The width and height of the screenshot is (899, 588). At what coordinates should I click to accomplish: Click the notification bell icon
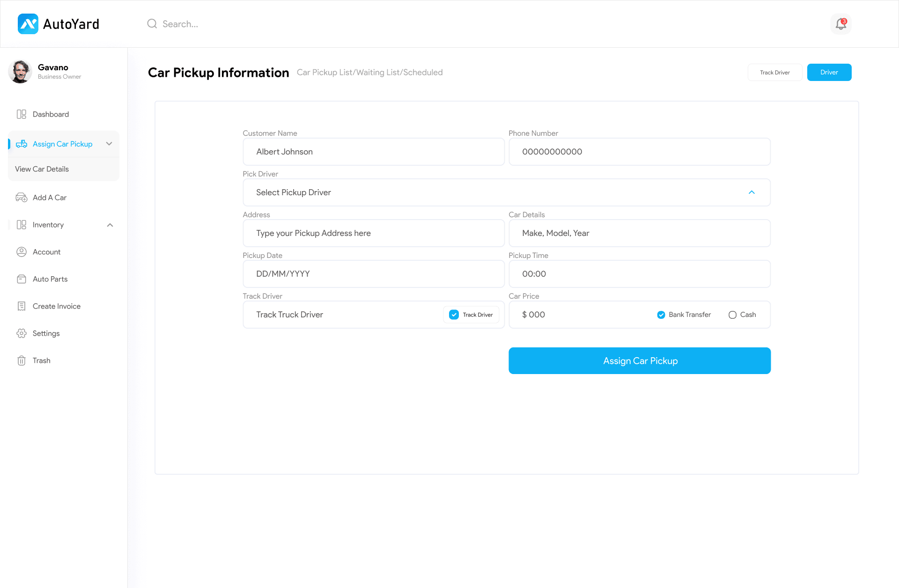pyautogui.click(x=841, y=24)
